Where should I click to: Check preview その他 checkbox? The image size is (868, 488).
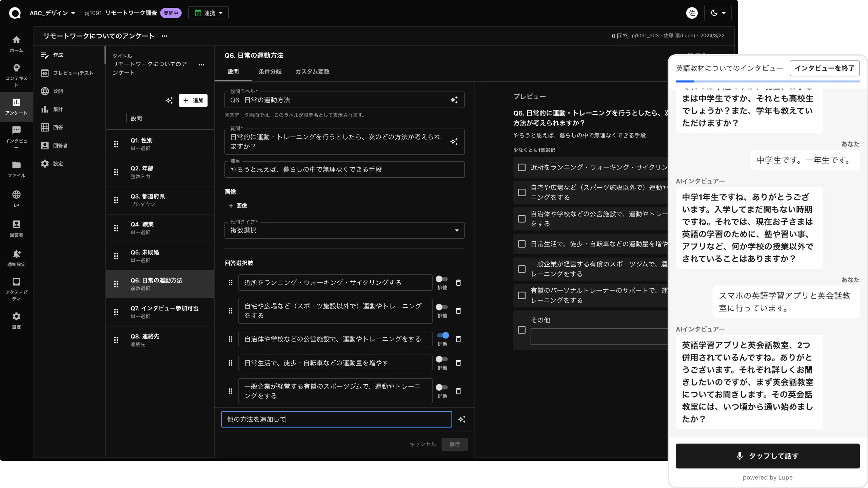(522, 330)
